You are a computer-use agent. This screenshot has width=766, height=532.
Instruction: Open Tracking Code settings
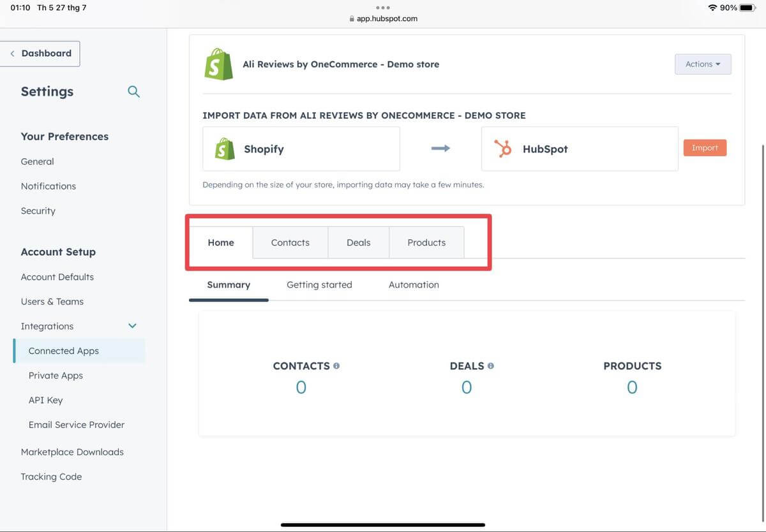[x=52, y=477]
